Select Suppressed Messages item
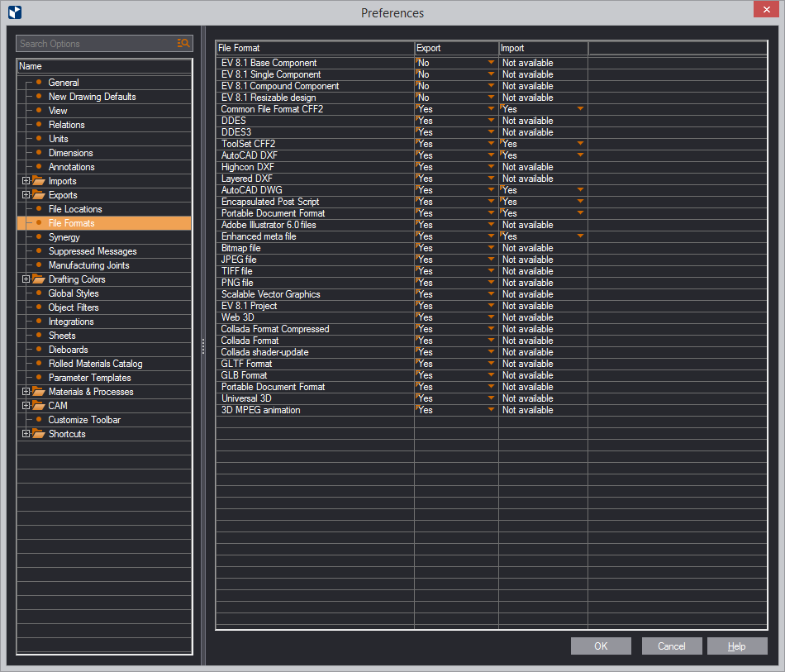The image size is (785, 672). (x=93, y=251)
